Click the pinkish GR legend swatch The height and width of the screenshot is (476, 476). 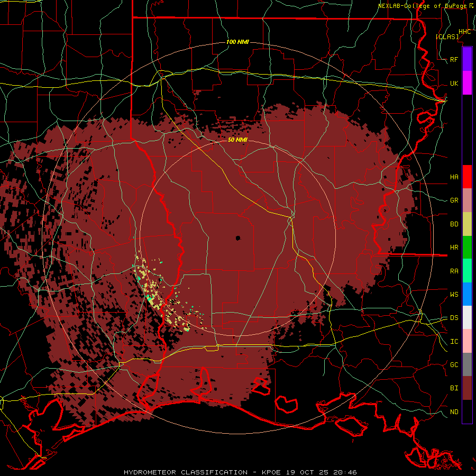(x=467, y=200)
